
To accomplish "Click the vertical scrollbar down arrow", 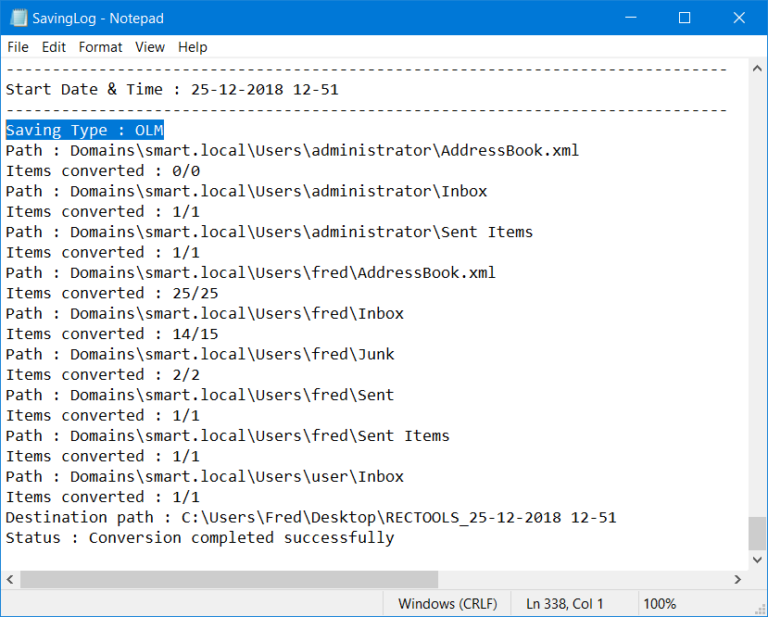I will 757,559.
